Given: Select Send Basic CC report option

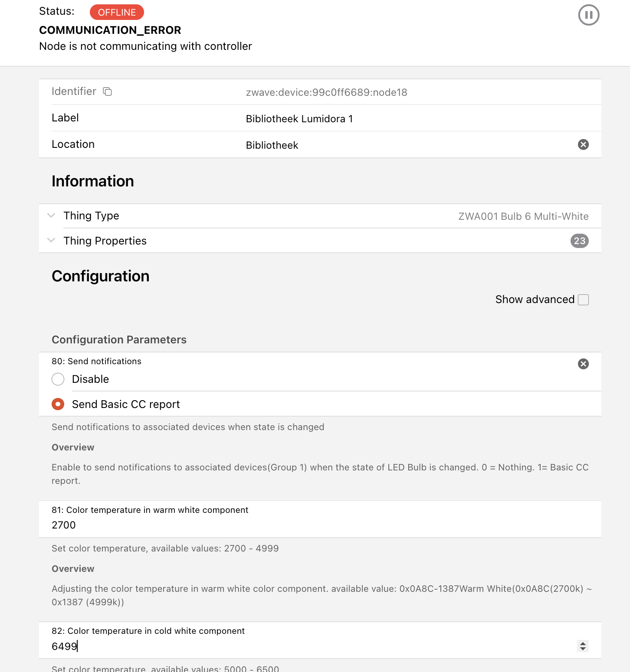Looking at the screenshot, I should [58, 404].
